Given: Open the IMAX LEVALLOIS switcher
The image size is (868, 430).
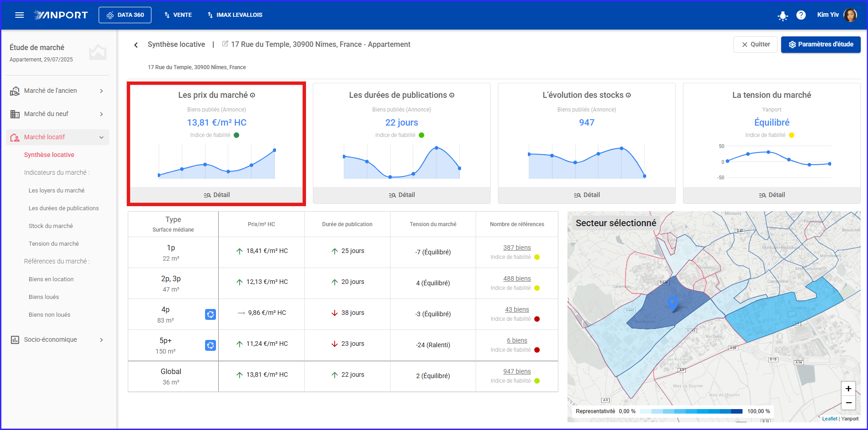Looking at the screenshot, I should 235,15.
